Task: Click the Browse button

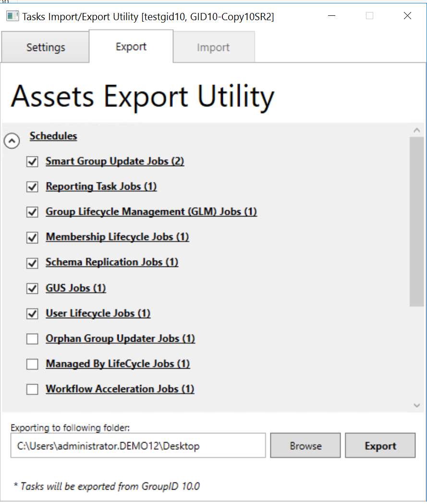Action: [305, 445]
